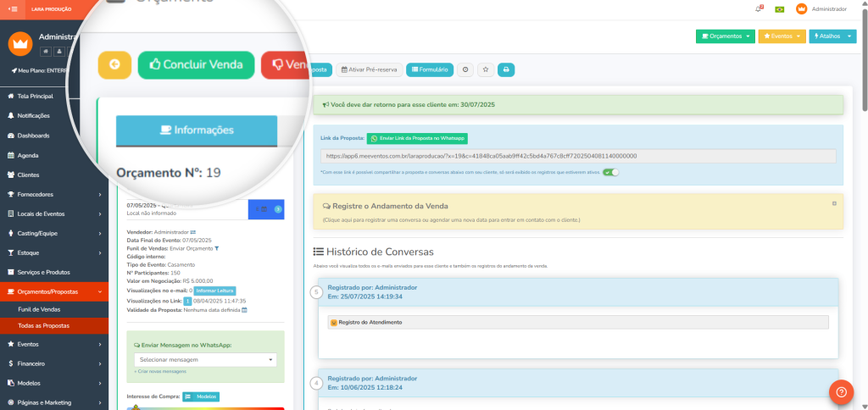Click the small user icon under the profile name
The image size is (868, 410).
[59, 52]
